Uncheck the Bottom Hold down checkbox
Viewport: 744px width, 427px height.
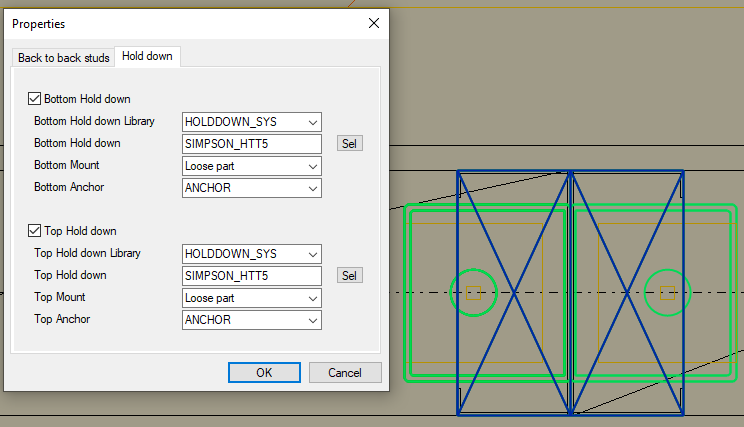pyautogui.click(x=35, y=99)
